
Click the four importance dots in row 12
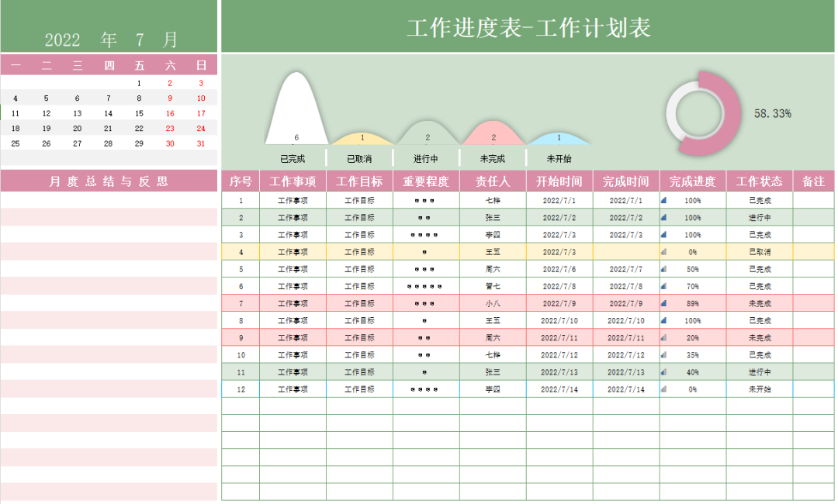pos(424,390)
